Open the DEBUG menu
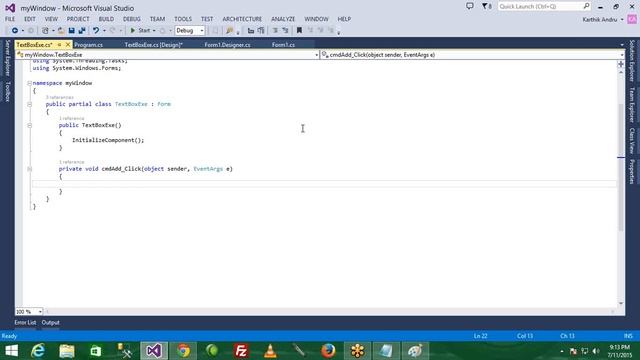 tap(131, 19)
